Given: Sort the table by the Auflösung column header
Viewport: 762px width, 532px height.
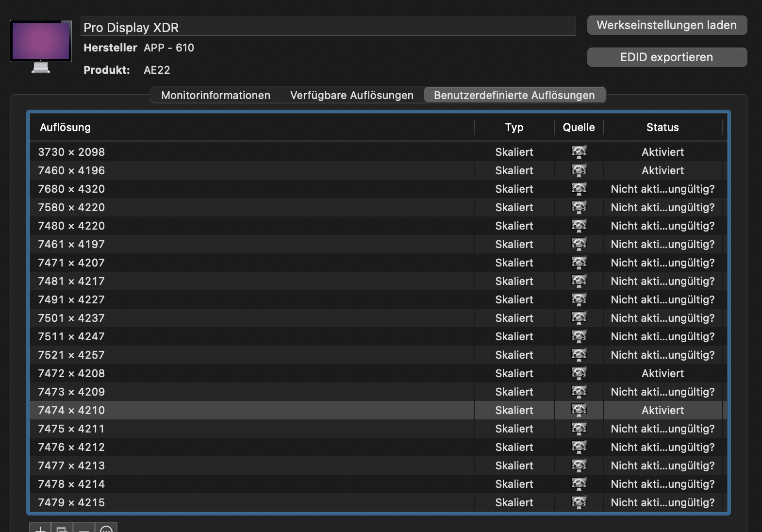Looking at the screenshot, I should (252, 127).
